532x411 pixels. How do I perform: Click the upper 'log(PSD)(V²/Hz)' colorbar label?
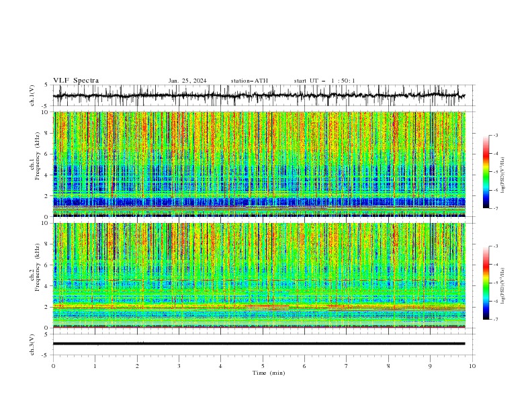503,175
